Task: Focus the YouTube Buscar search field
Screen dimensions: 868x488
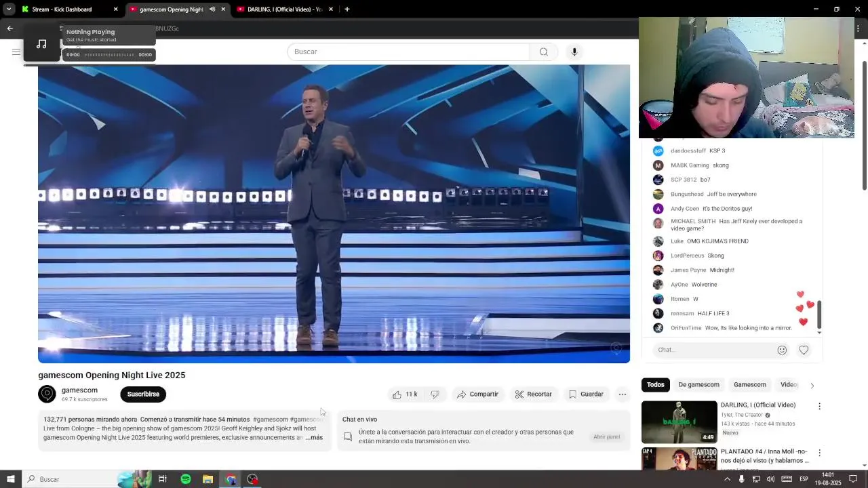Action: click(408, 52)
